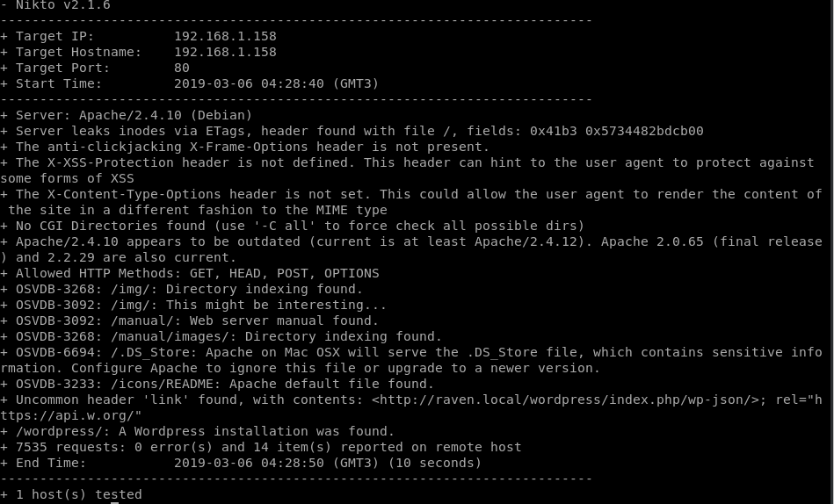The image size is (834, 504).
Task: Click the ETag field value 0x5734482bdcb00
Action: click(x=644, y=132)
